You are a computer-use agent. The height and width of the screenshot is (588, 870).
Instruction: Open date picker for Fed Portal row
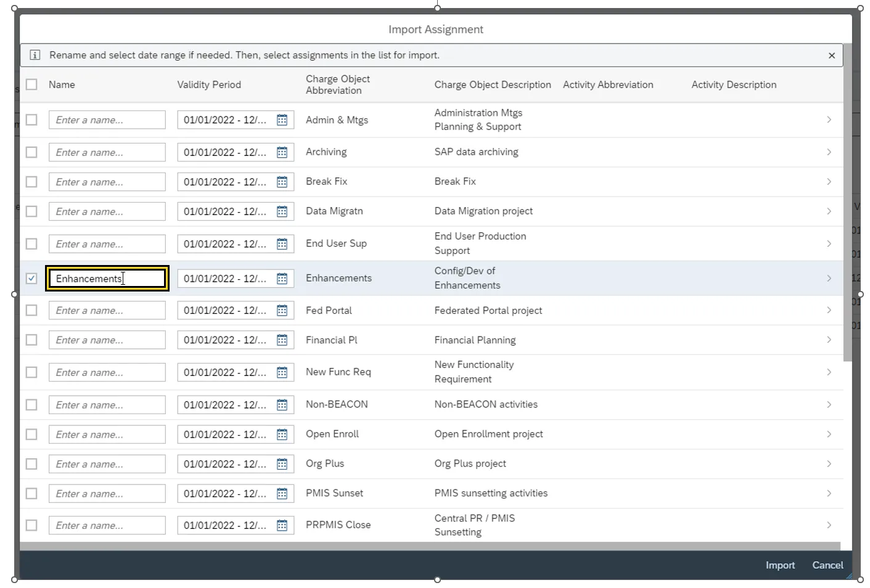click(282, 311)
